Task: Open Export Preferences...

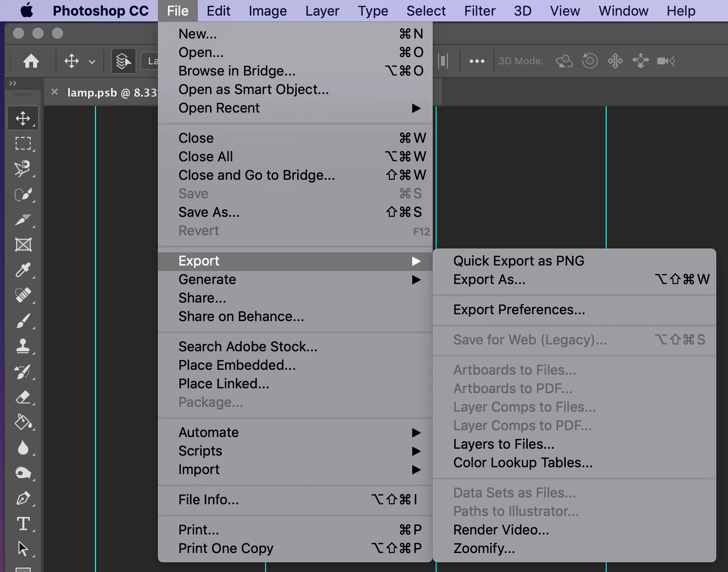Action: [x=575, y=310]
